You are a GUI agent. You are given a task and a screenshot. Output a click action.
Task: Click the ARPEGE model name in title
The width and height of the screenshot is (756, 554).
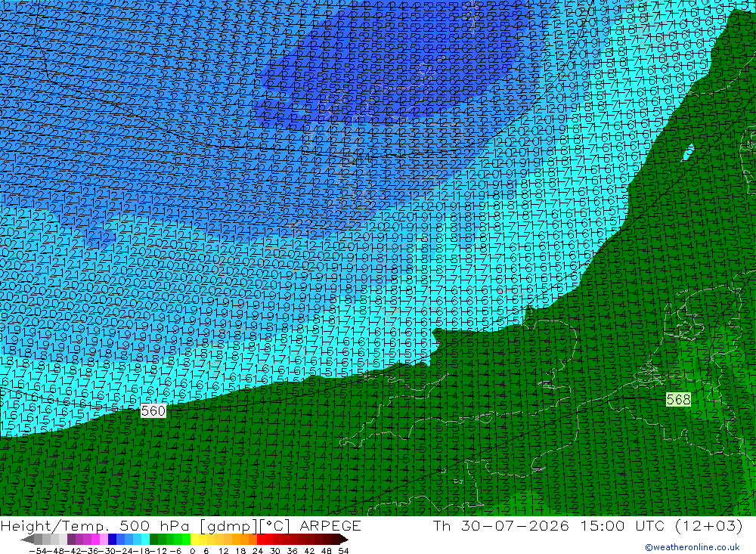point(330,525)
